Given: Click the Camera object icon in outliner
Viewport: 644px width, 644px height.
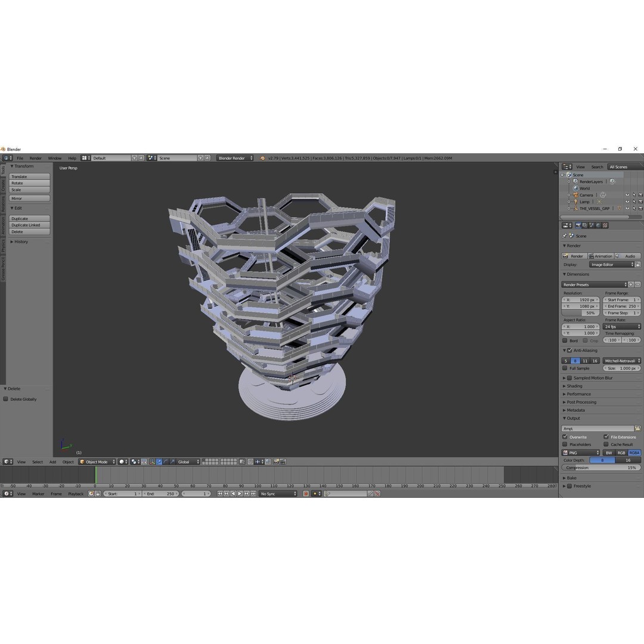Looking at the screenshot, I should click(576, 195).
